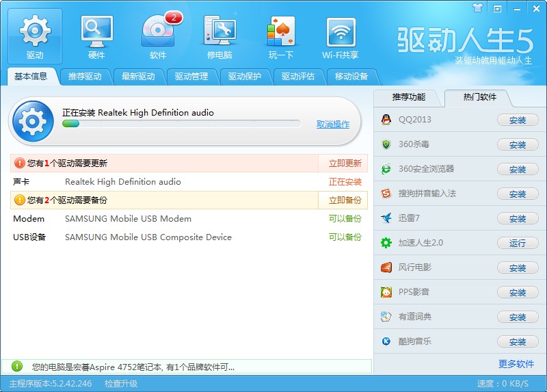Screen dimensions: 547x392
Task: Click the SAMSUNG Mobile USB Composite Device row
Action: [189, 237]
